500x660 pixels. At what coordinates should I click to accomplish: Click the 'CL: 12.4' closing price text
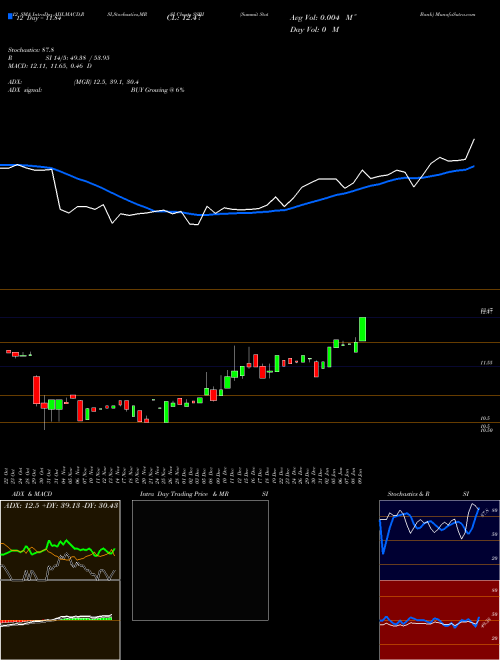[x=183, y=18]
